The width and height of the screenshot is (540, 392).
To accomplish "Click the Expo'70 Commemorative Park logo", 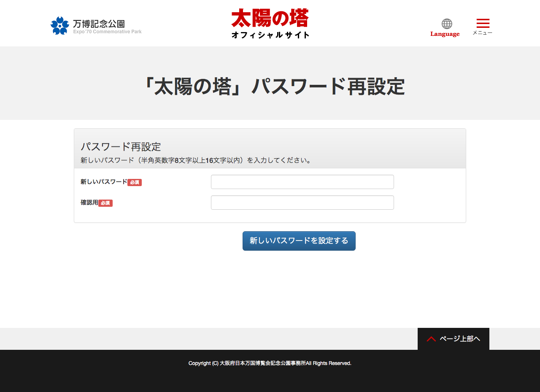I will tap(96, 26).
